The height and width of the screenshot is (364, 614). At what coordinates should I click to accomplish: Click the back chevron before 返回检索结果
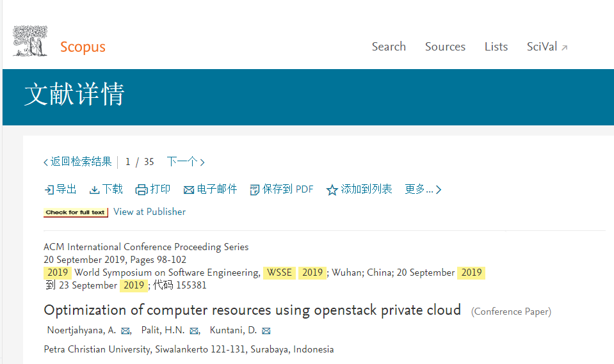pos(46,162)
